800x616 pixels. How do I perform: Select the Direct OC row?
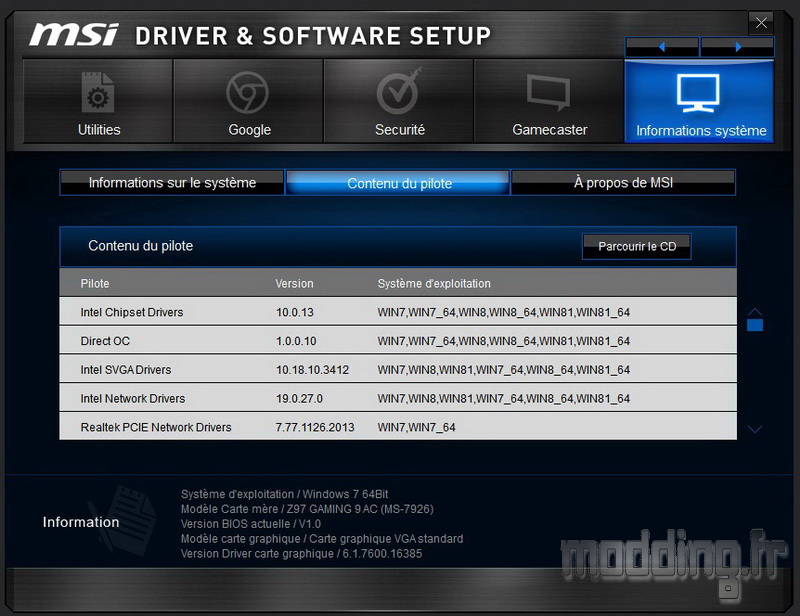pos(398,341)
